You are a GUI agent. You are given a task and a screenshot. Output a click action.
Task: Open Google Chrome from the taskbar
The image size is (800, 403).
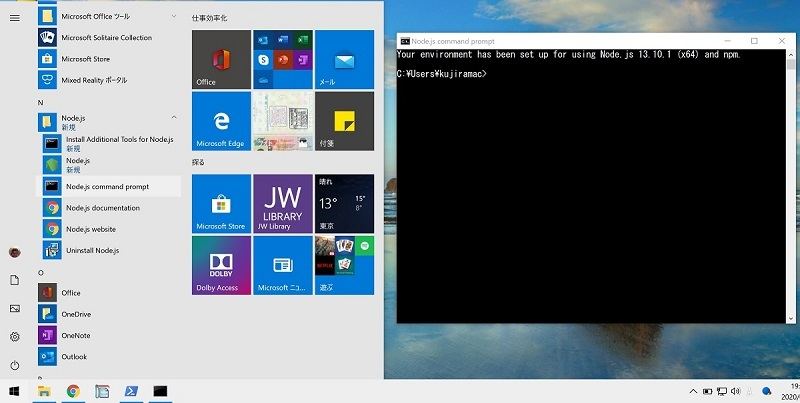coord(73,391)
